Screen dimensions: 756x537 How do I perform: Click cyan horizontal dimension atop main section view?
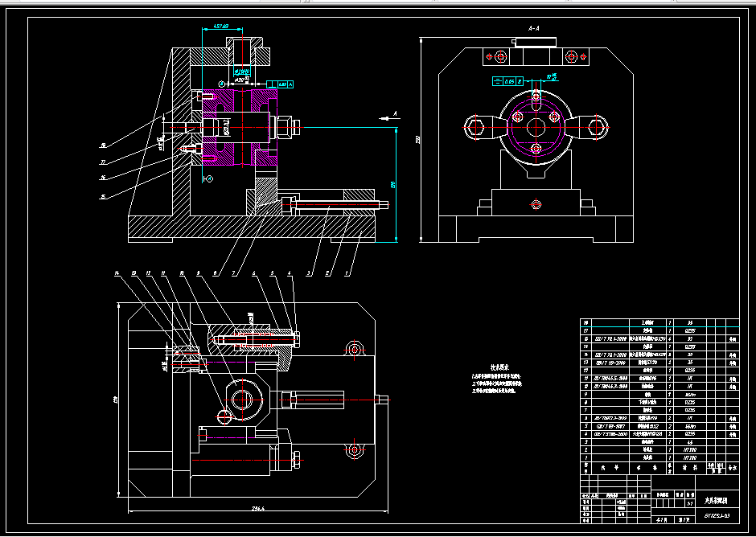point(222,27)
